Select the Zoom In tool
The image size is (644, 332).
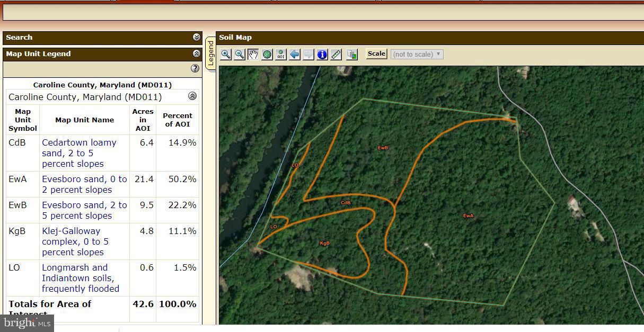click(226, 55)
